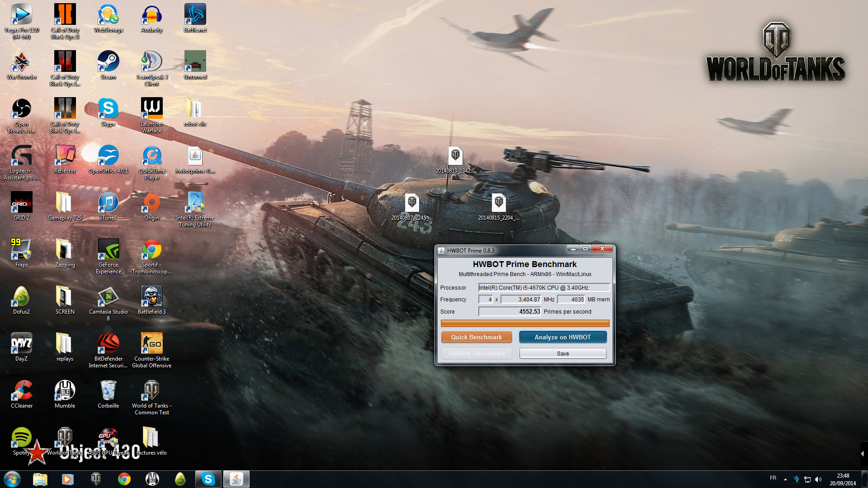868x488 pixels.
Task: Select the Origin desktop icon
Action: tap(152, 206)
